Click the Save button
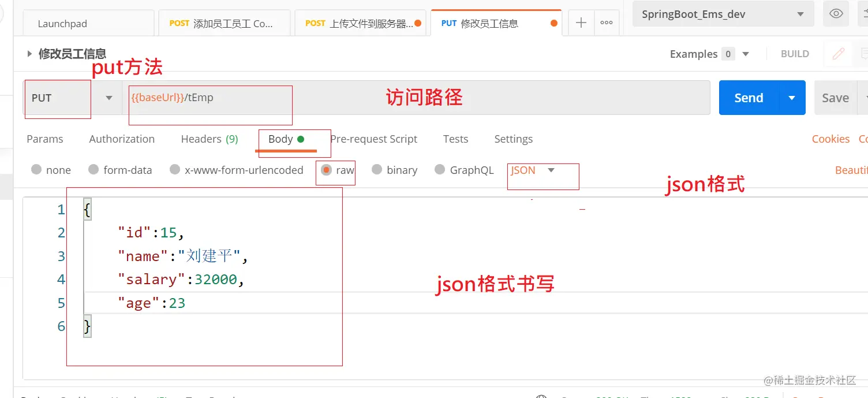Viewport: 868px width, 398px height. [x=836, y=98]
